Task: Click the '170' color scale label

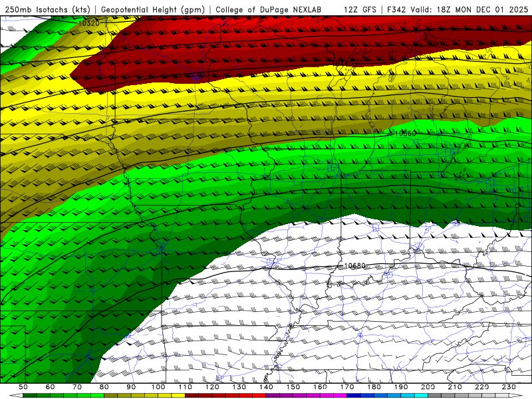Action: pyautogui.click(x=347, y=387)
